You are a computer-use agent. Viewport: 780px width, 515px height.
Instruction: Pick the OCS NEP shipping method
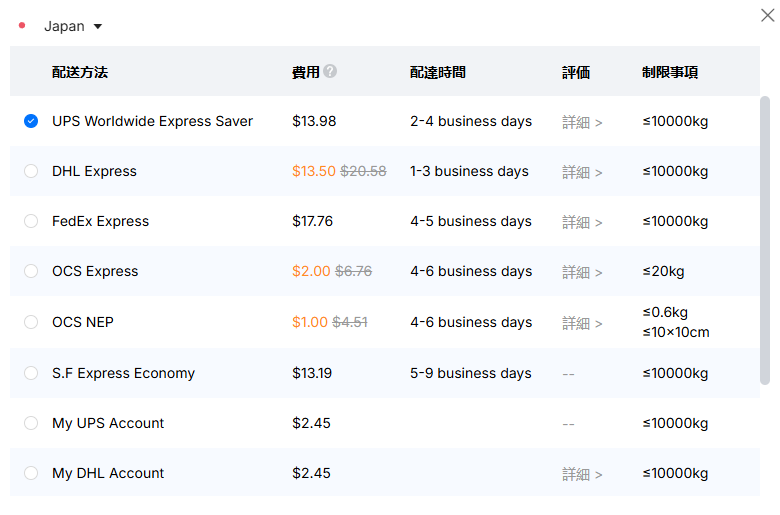31,323
